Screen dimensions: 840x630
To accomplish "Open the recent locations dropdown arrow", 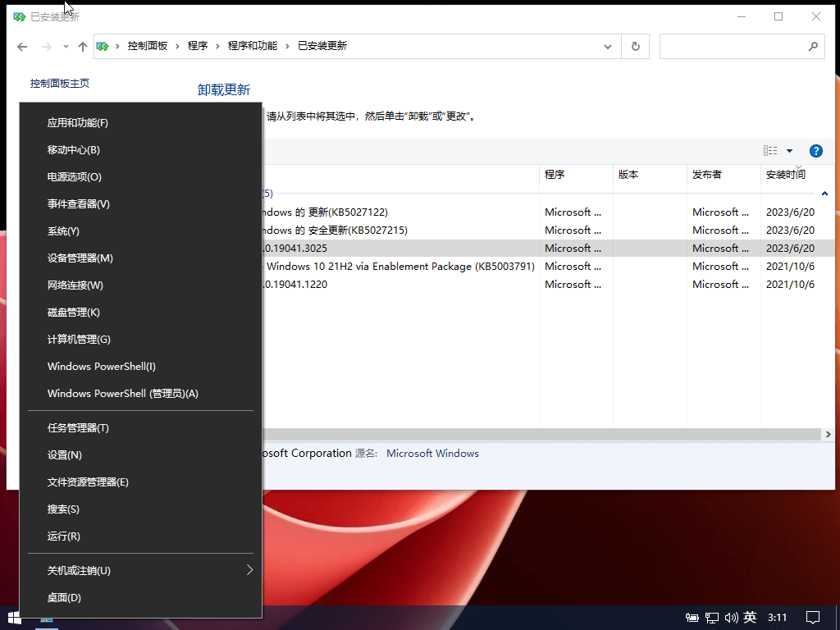I will pyautogui.click(x=66, y=47).
